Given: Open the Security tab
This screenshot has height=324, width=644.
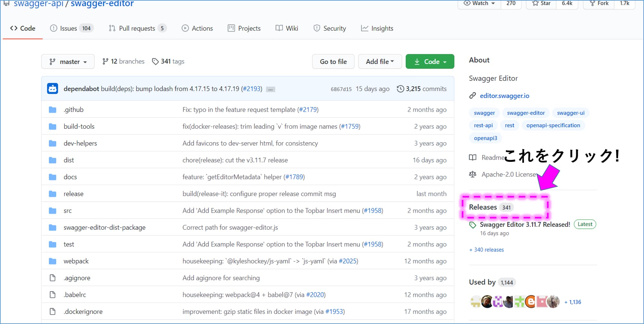Looking at the screenshot, I should tap(330, 28).
